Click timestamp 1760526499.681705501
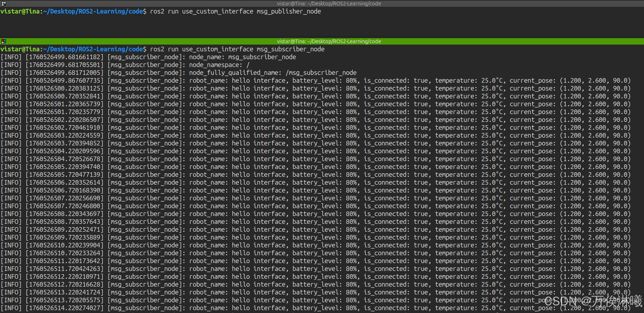Viewport: 644px width, 313px height. coord(64,65)
